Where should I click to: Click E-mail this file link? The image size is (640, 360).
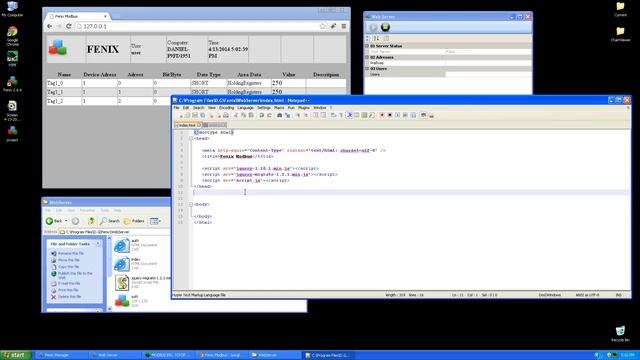pos(69,283)
